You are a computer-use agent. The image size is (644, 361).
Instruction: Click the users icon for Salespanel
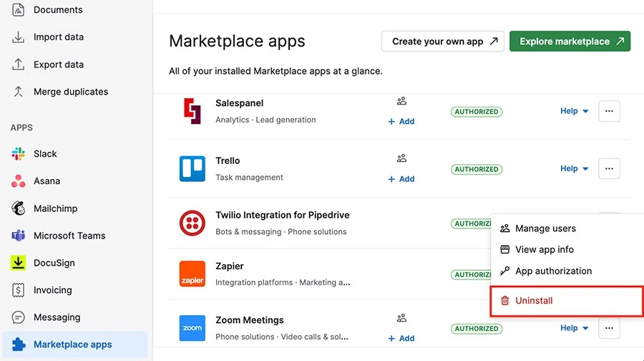pyautogui.click(x=401, y=101)
